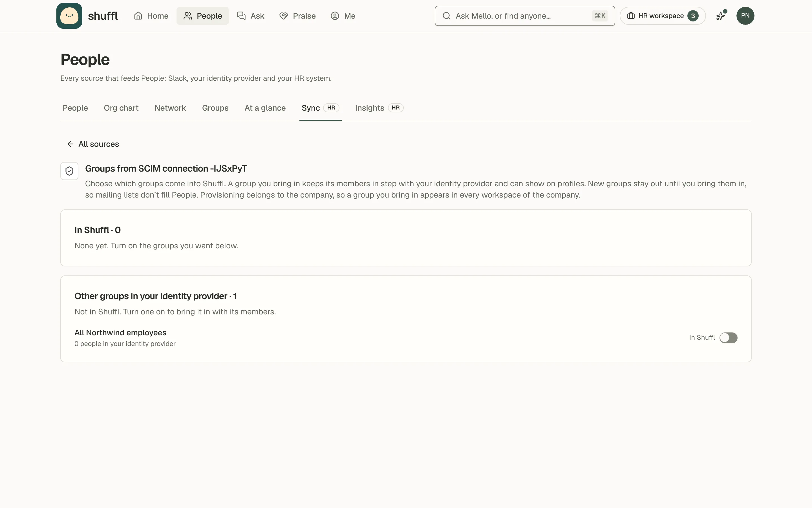This screenshot has height=508, width=812.
Task: Click the Shuffl smiley logo icon
Action: (x=69, y=16)
